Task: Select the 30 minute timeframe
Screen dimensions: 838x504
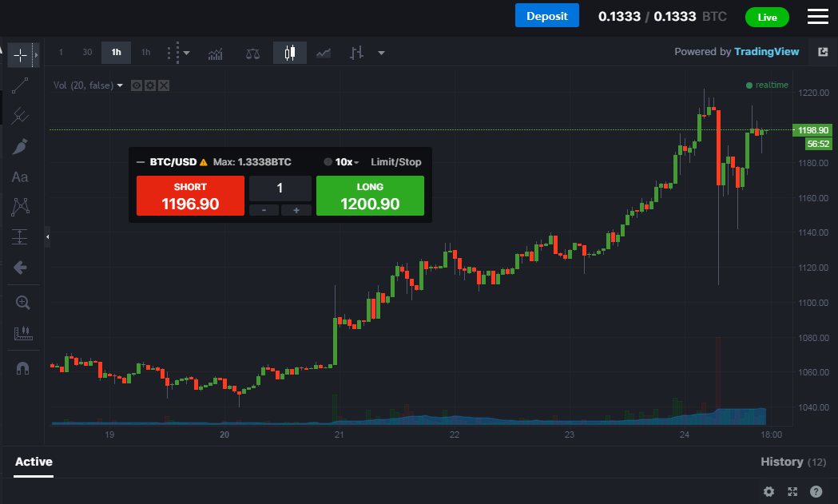Action: [x=87, y=53]
